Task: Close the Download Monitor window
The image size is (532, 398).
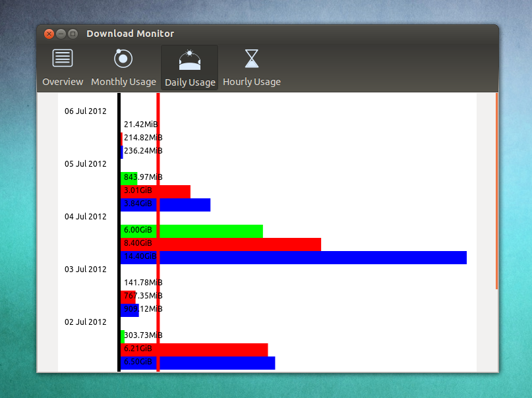Action: tap(49, 34)
